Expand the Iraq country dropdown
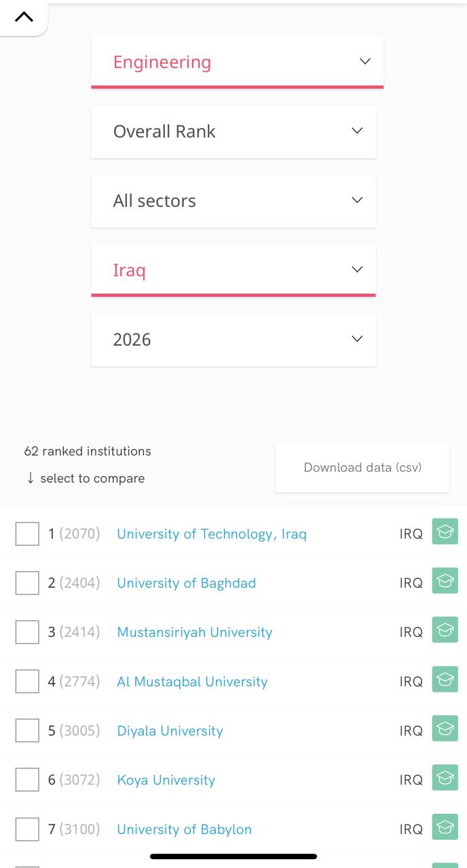Image resolution: width=467 pixels, height=868 pixels. click(x=233, y=269)
